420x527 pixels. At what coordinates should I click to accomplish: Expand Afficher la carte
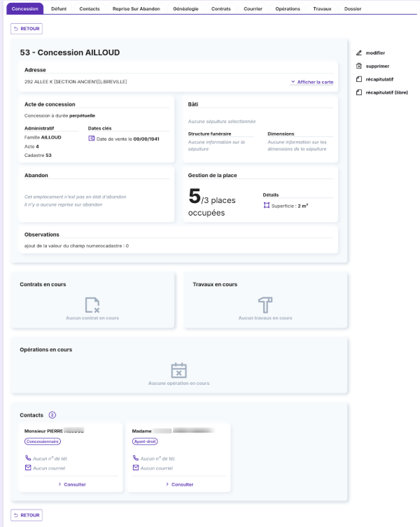click(x=311, y=82)
